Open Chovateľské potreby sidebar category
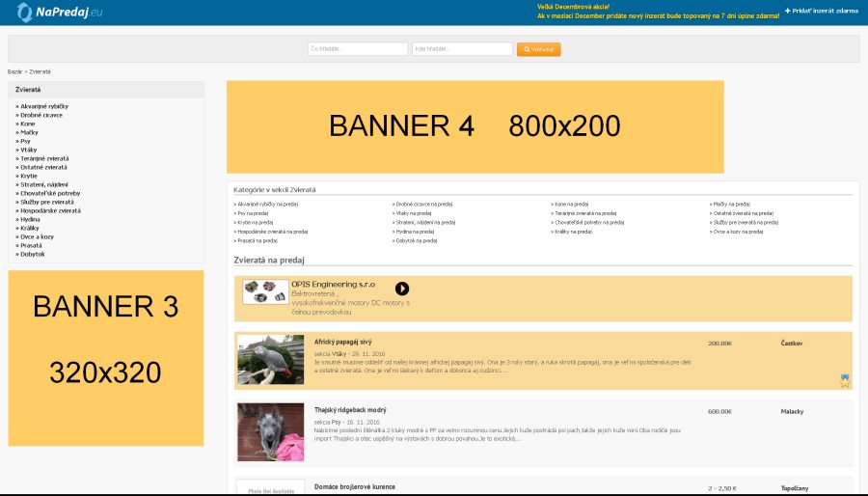868x496 pixels. coord(50,193)
